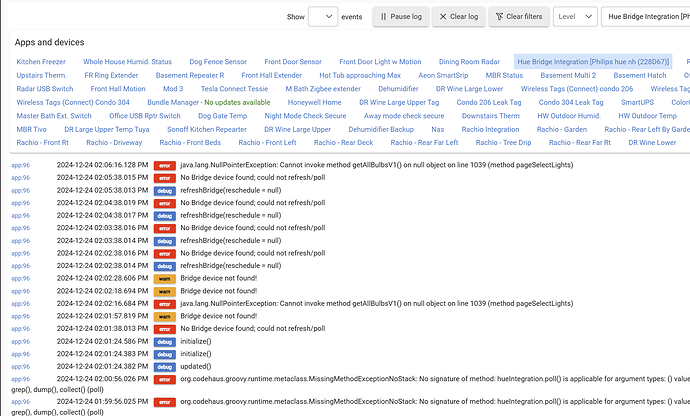Screen dimensions: 690x416
Task: Select Radar USB Switch filter
Action: pyautogui.click(x=45, y=89)
